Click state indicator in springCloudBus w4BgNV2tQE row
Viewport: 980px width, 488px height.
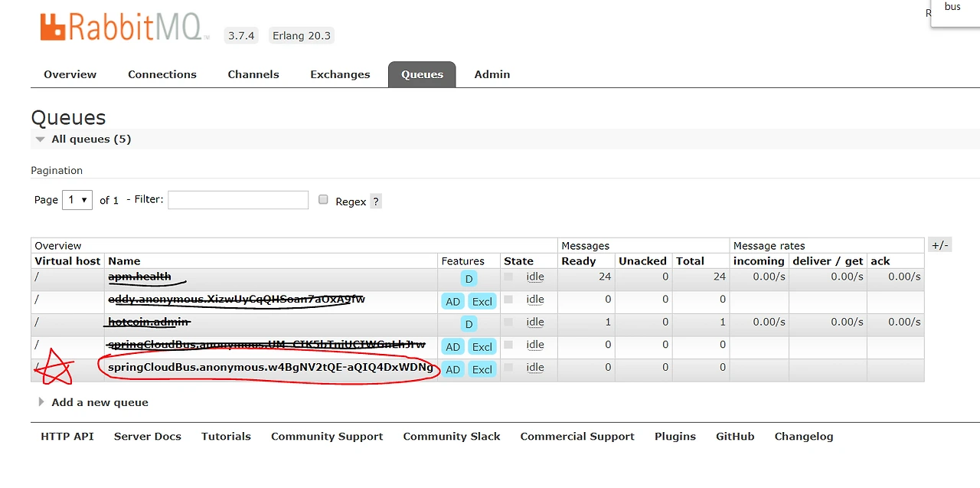(x=508, y=368)
